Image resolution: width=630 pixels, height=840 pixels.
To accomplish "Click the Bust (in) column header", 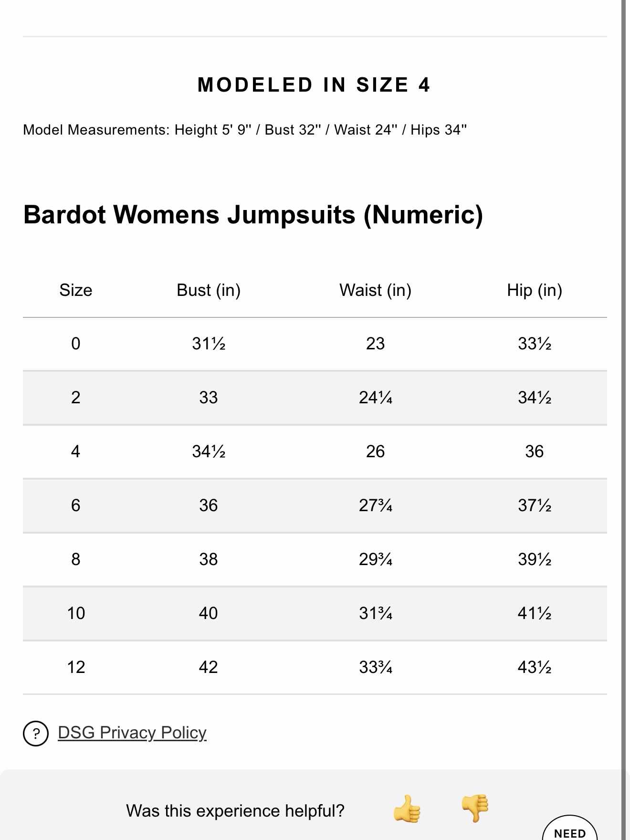I will coord(209,290).
